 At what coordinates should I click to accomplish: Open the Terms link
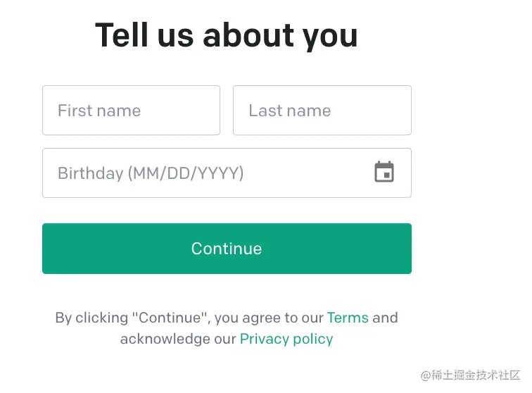(348, 318)
